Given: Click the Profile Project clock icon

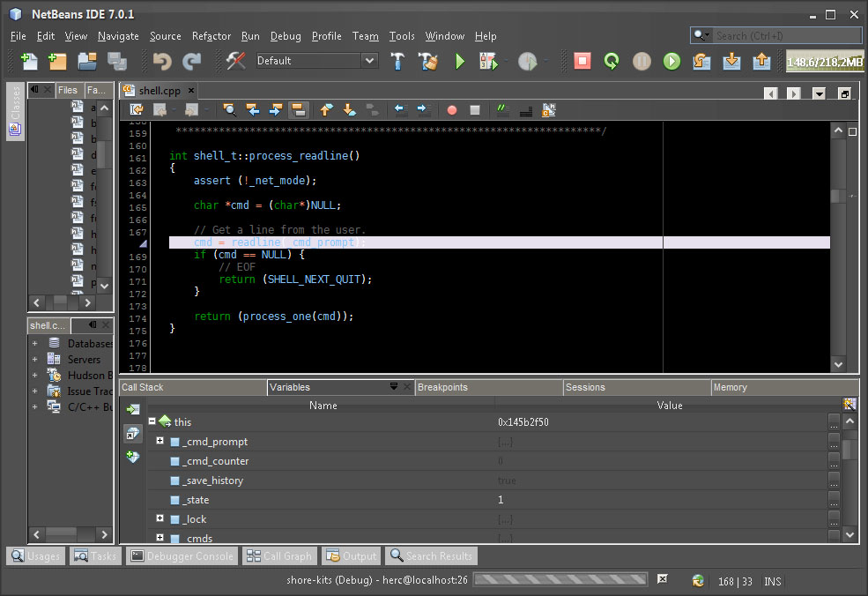Looking at the screenshot, I should tap(527, 61).
